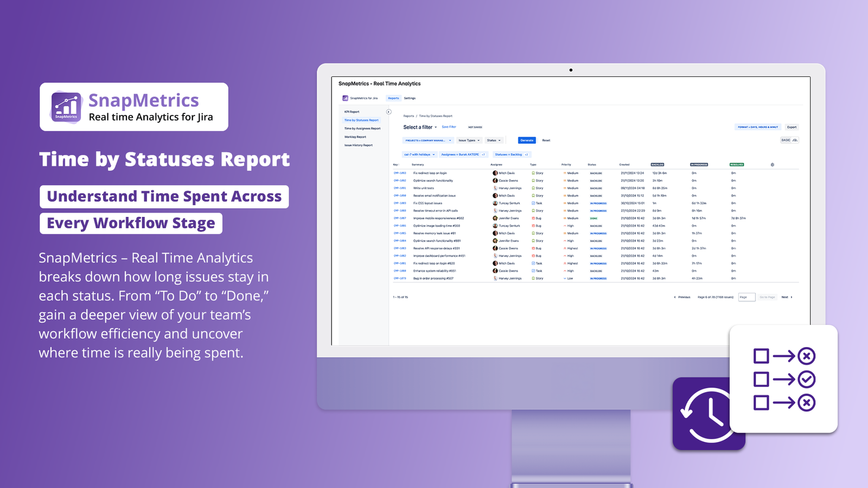Open issue key link of Bug in order processing #507

[x=400, y=278]
